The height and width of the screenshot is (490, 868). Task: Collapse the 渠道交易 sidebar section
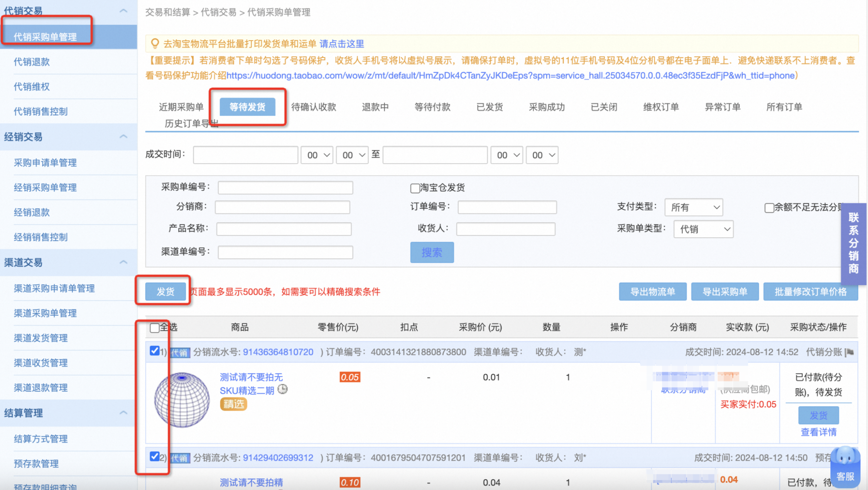click(123, 262)
